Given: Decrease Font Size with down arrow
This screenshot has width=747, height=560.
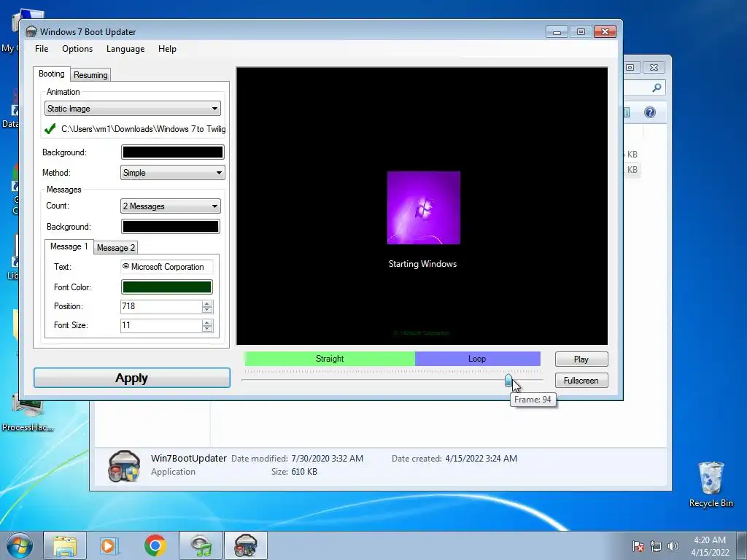Looking at the screenshot, I should coord(206,329).
